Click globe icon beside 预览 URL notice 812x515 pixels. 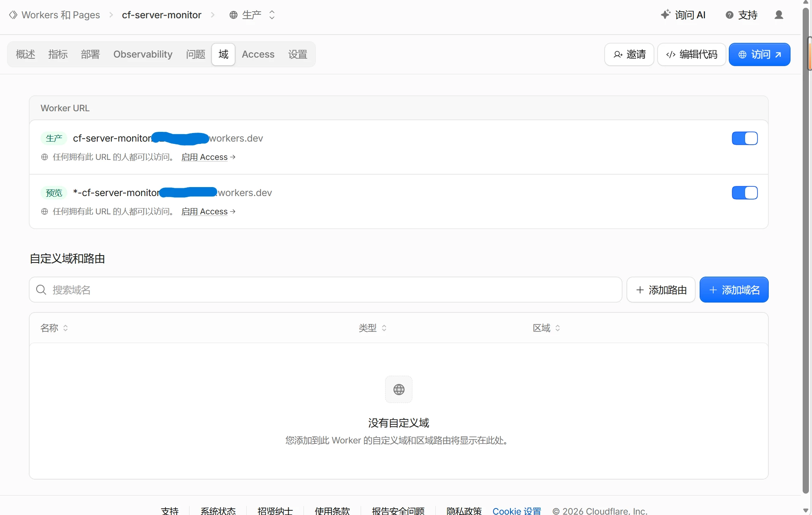coord(44,212)
